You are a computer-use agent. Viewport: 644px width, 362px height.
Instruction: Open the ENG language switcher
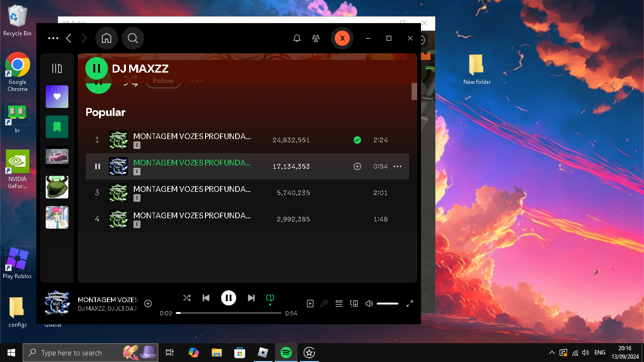(600, 353)
